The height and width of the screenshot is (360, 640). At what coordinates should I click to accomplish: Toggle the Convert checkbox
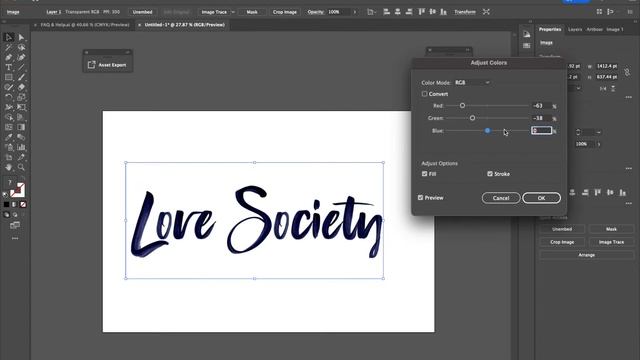point(424,94)
